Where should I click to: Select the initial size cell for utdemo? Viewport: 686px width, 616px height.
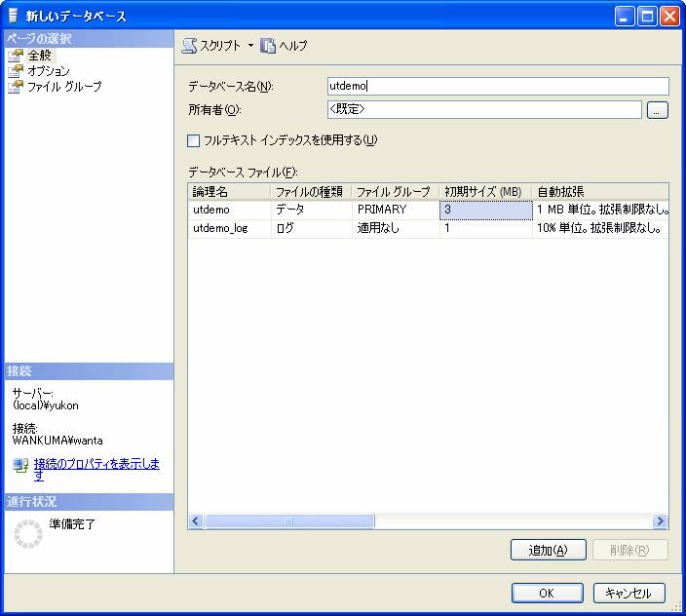(485, 210)
